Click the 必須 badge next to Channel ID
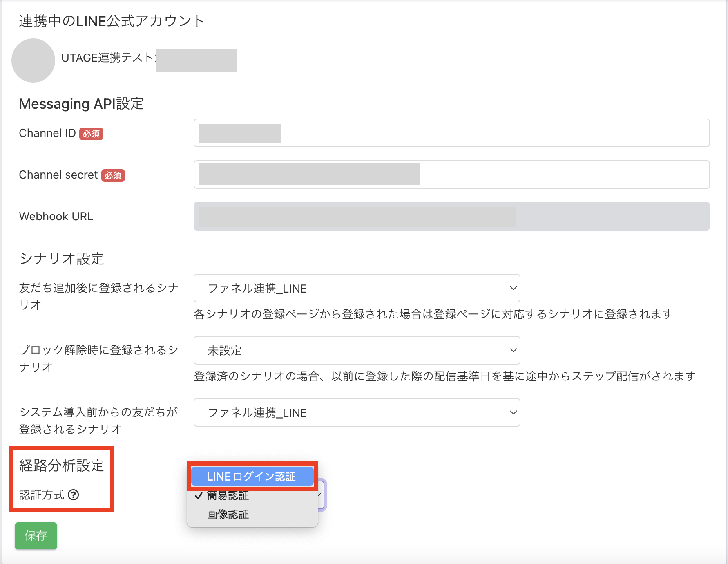This screenshot has width=728, height=564. [91, 134]
